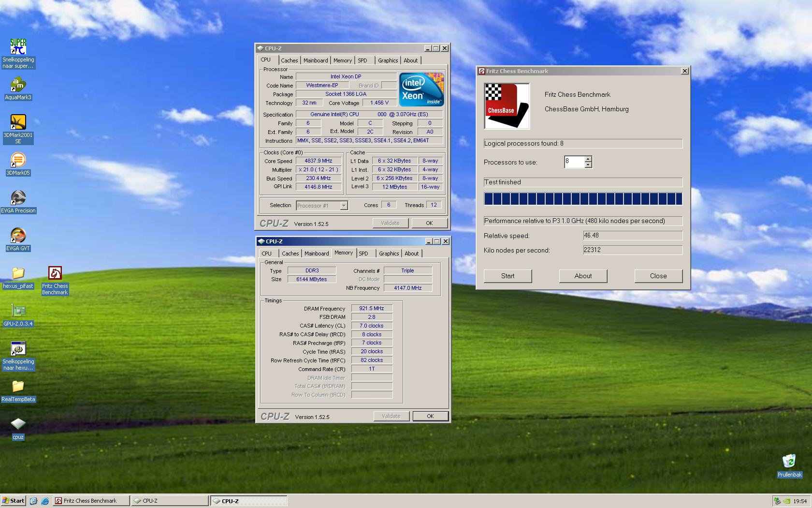Open the AquaMark3 desktop icon
The height and width of the screenshot is (508, 812).
pos(18,89)
